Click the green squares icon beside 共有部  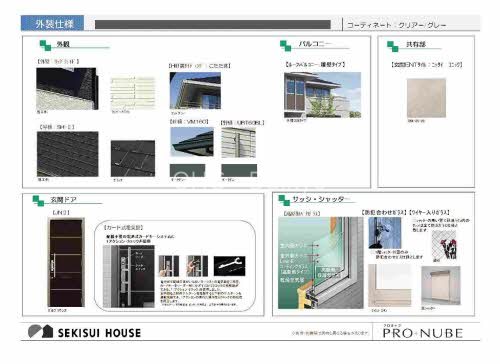pyautogui.click(x=393, y=46)
